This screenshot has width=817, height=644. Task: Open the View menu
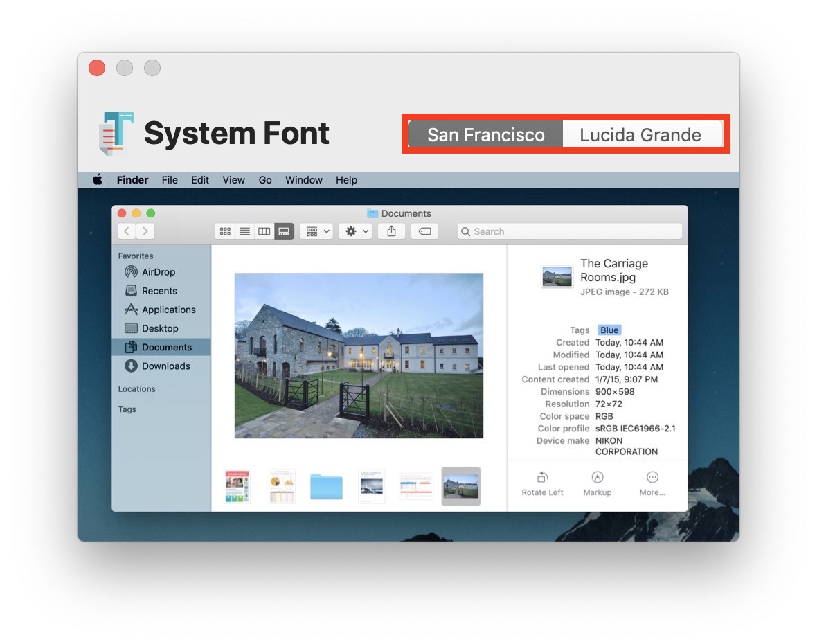pyautogui.click(x=233, y=180)
